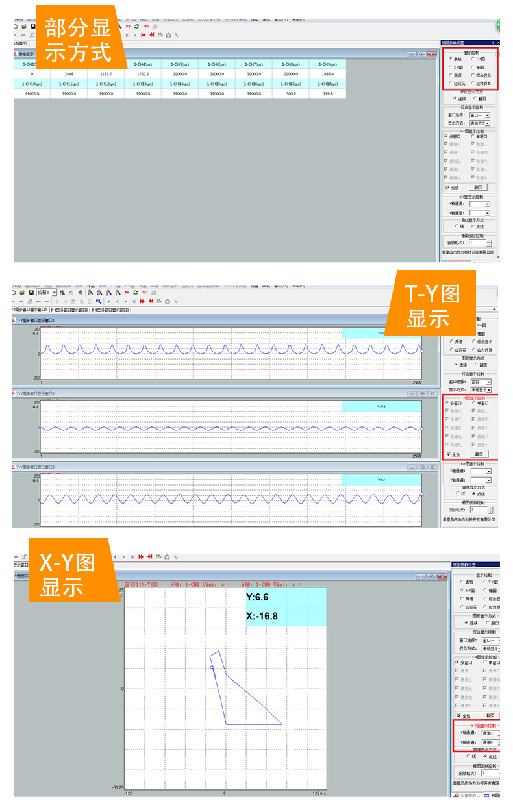Screen dimensions: 513x812
Task: Click the 回放轮次 input in the table display screenshot
Action: click(477, 242)
